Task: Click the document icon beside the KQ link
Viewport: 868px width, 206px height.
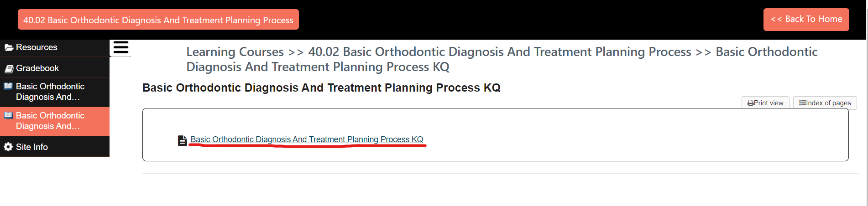Action: click(182, 140)
